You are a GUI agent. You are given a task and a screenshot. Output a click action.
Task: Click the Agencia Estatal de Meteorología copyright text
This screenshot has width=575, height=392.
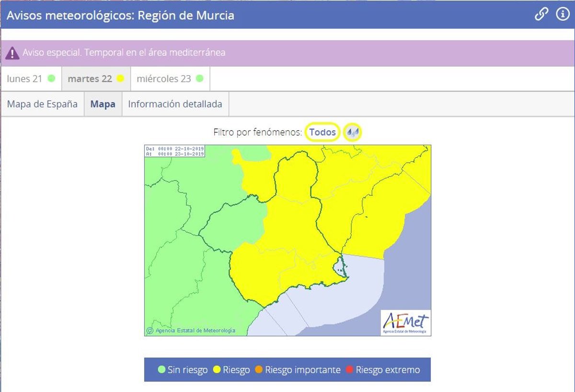click(x=195, y=330)
